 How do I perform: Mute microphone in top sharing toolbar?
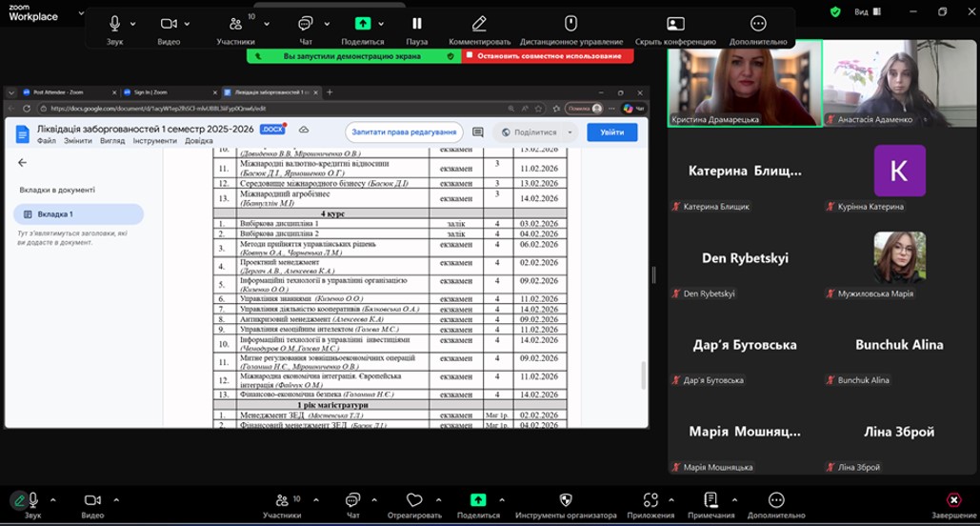(114, 24)
